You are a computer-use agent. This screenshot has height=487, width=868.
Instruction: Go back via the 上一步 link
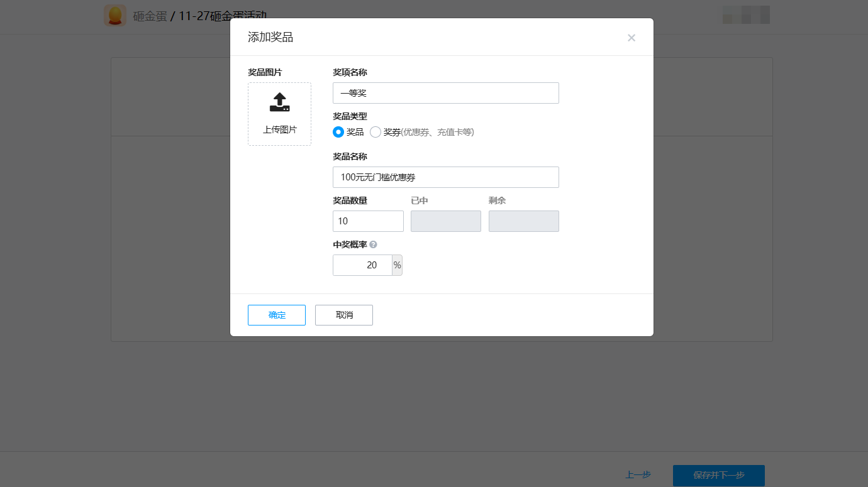point(638,475)
